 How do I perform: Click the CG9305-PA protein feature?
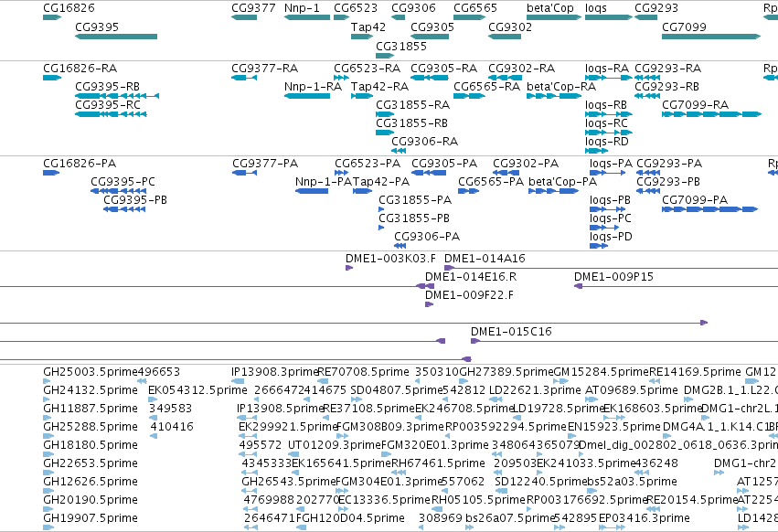point(429,173)
